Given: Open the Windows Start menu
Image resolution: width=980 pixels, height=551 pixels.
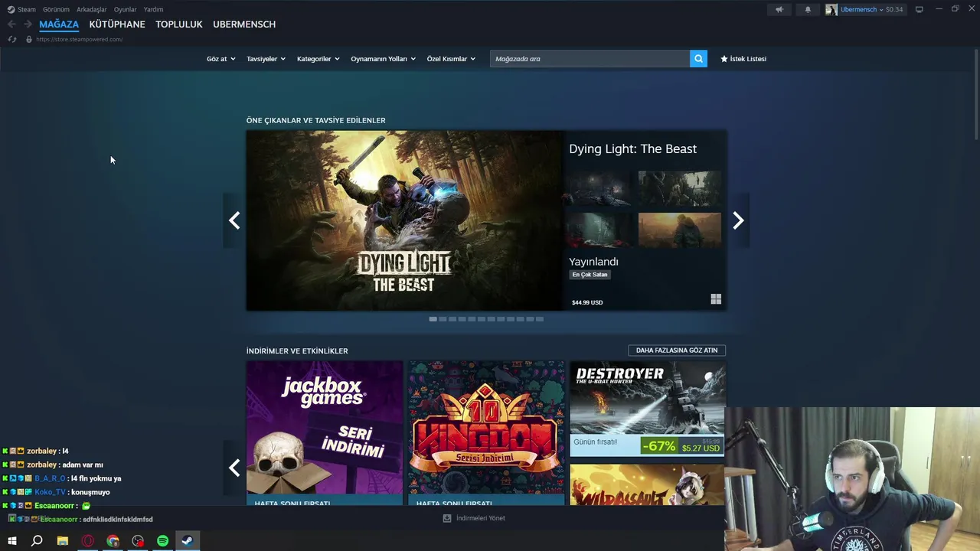Looking at the screenshot, I should (11, 541).
